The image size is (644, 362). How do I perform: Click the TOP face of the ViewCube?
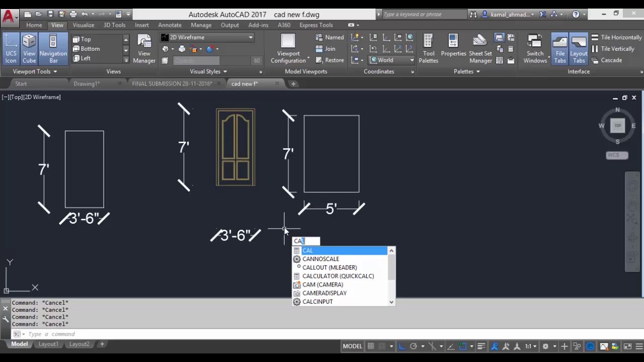pos(617,126)
